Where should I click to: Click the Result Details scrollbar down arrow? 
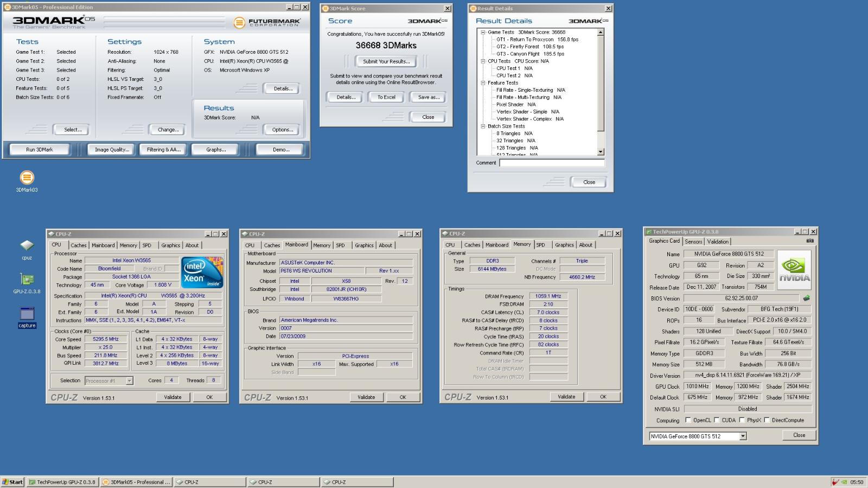tap(601, 152)
